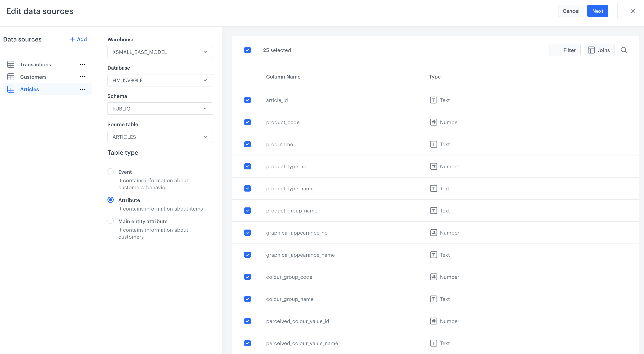The width and height of the screenshot is (644, 354).
Task: Click the Transactions table icon
Action: pyautogui.click(x=11, y=64)
